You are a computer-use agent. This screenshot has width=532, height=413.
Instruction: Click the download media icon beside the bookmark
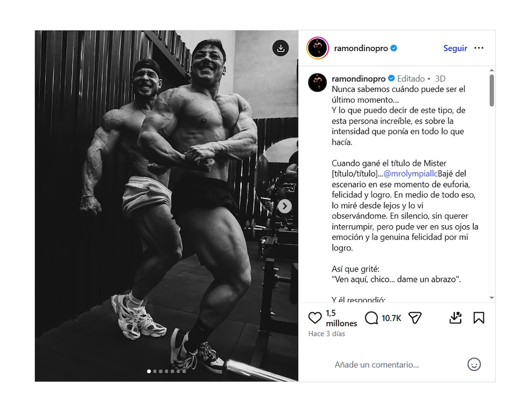(455, 318)
